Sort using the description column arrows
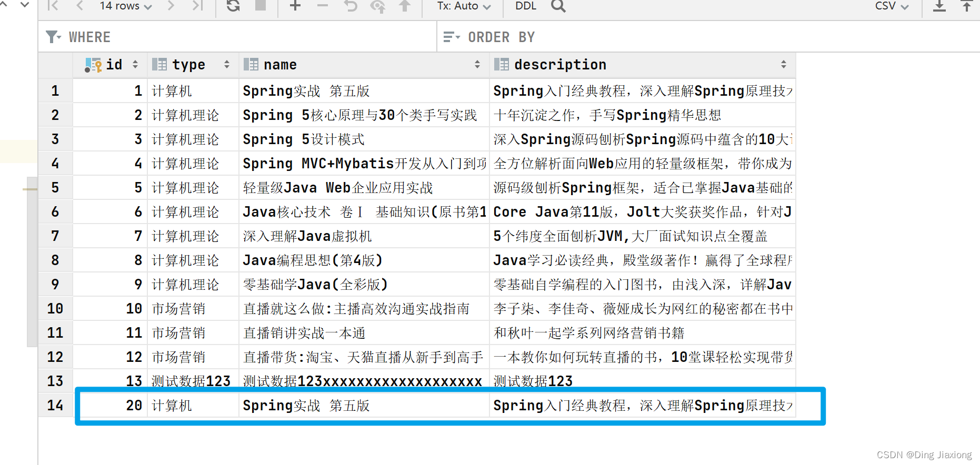The image size is (980, 465). (784, 65)
